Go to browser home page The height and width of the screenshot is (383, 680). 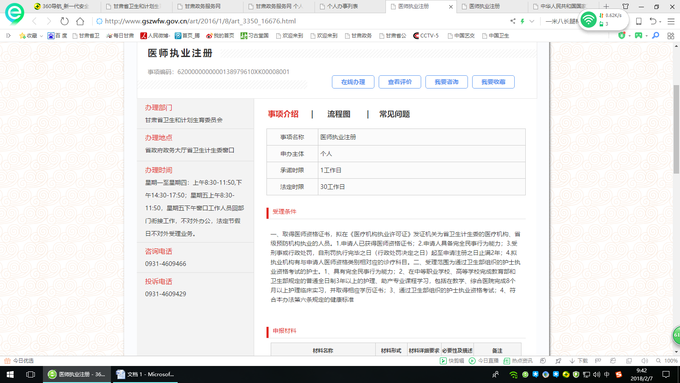(x=80, y=21)
